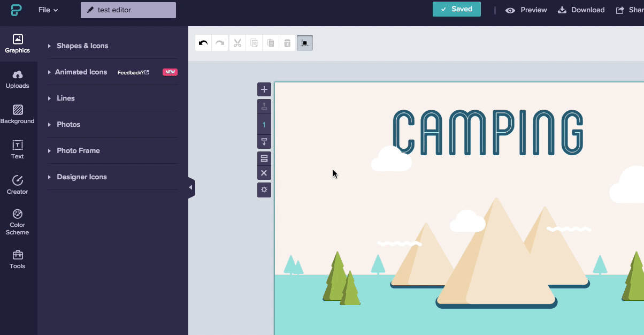Open Preview mode
Screen dimensions: 644x335
coord(526,10)
